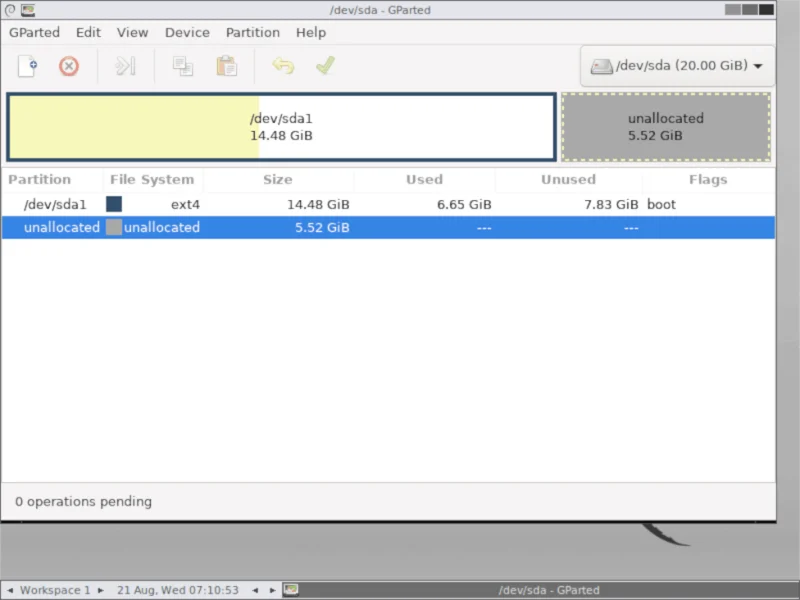
Task: Open the GParted menu
Action: [x=34, y=33]
